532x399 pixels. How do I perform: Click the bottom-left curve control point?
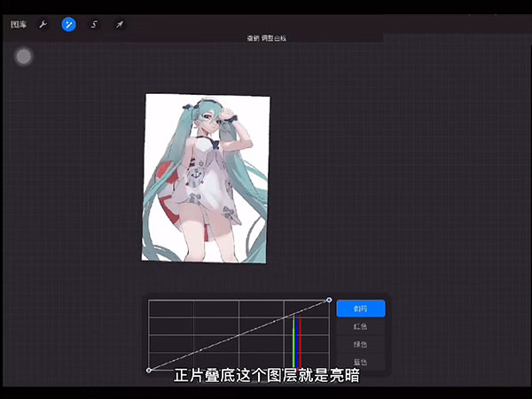pyautogui.click(x=148, y=370)
